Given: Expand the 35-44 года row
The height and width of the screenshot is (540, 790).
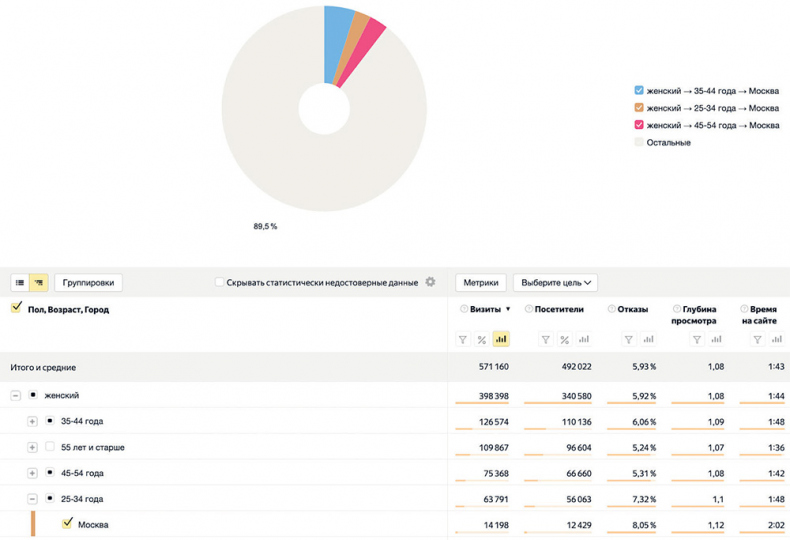Looking at the screenshot, I should click(32, 421).
